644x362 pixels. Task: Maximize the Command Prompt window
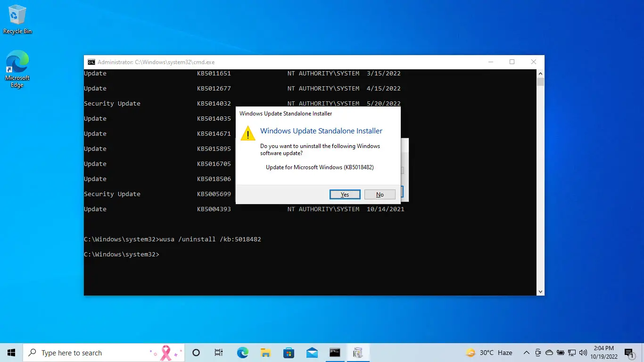(x=512, y=62)
